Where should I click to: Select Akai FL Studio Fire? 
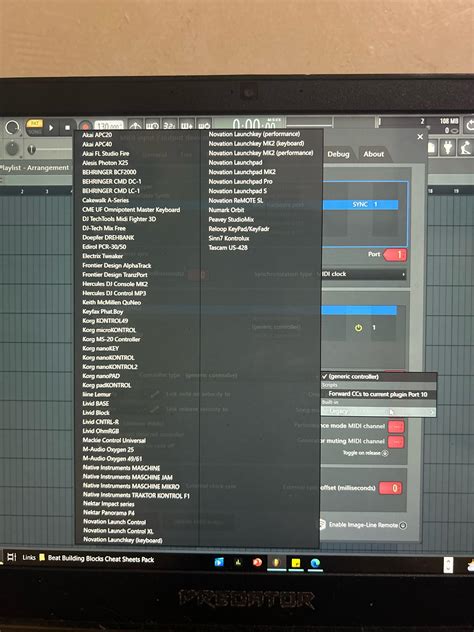pyautogui.click(x=106, y=153)
